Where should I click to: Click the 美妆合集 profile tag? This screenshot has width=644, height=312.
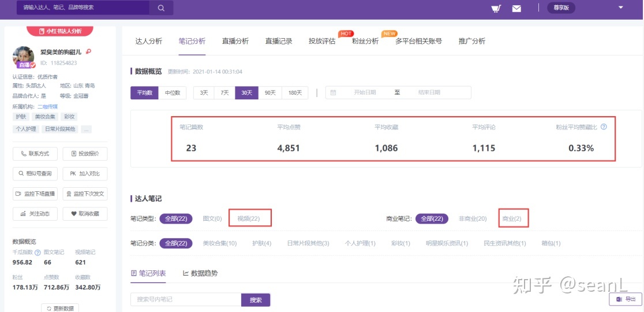(x=45, y=117)
